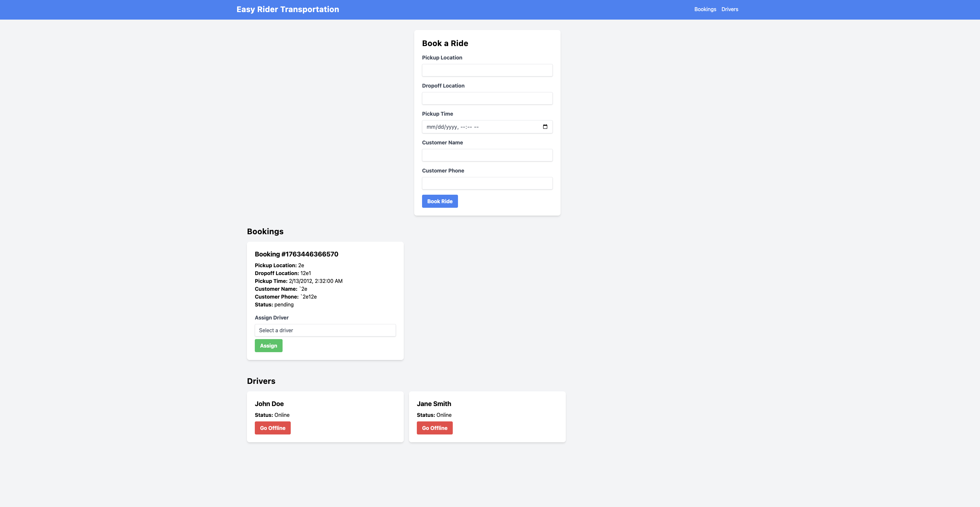
Task: Click Jane Smith's driver card
Action: click(487, 417)
